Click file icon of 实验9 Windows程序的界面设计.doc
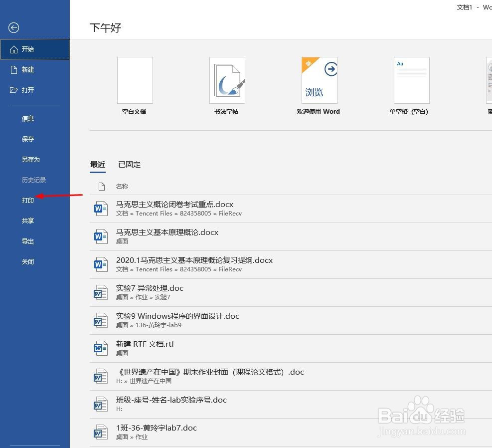The width and height of the screenshot is (492, 448). (x=101, y=320)
